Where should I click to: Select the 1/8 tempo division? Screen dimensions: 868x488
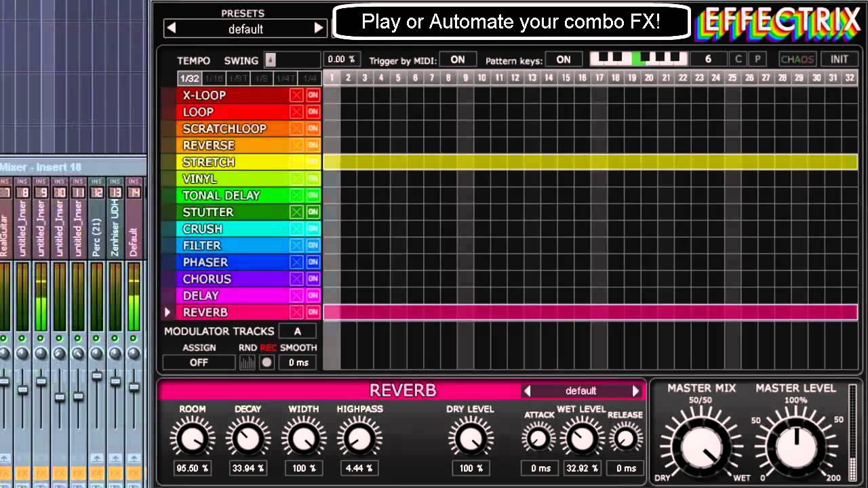pos(261,79)
